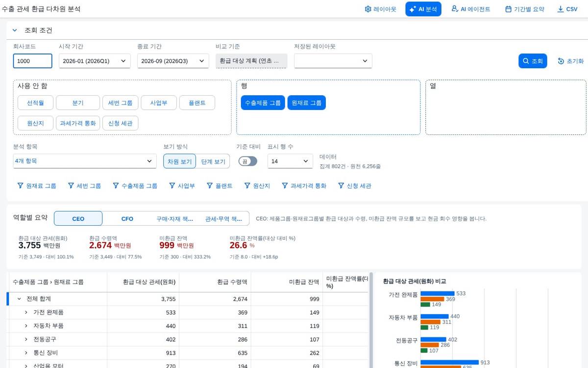The image size is (588, 368).
Task: Expand the 전동공구 row
Action: 26,339
